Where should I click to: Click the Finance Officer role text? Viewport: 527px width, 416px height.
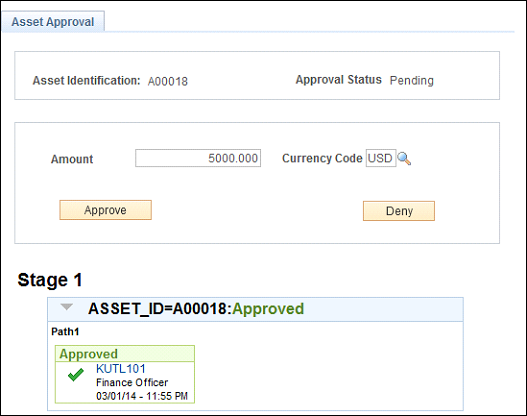pos(132,382)
